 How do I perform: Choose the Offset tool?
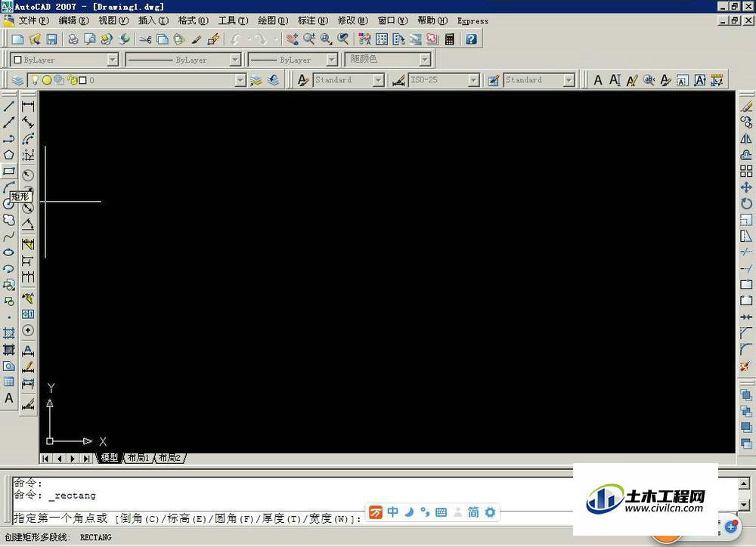[x=746, y=155]
